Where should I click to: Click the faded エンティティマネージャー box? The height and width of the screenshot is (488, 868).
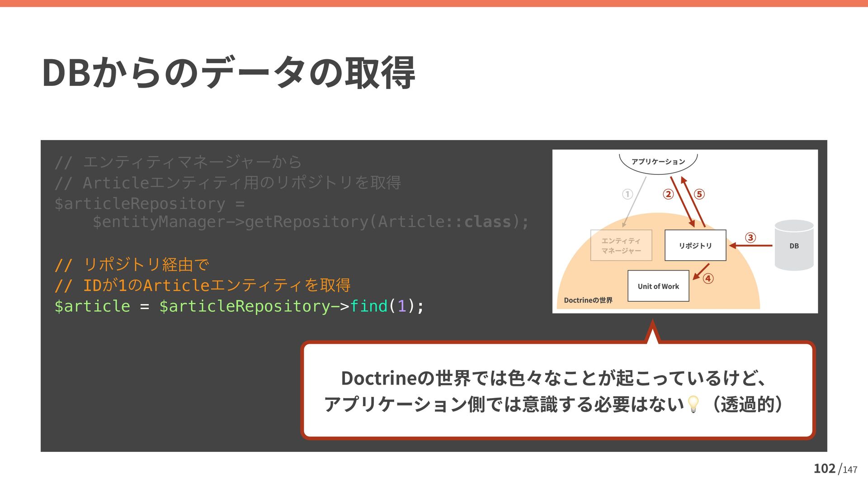point(621,245)
